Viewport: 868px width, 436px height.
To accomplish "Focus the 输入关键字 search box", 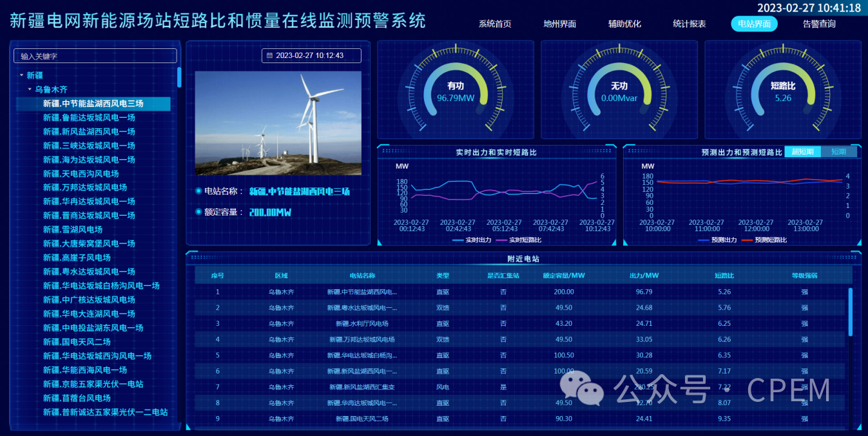I will pos(95,56).
